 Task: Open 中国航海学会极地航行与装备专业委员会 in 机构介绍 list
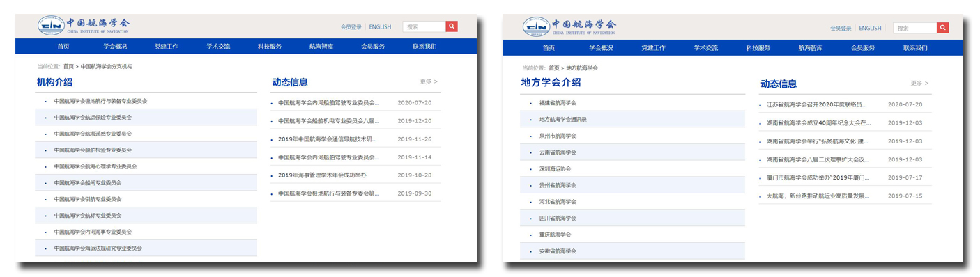[x=101, y=101]
